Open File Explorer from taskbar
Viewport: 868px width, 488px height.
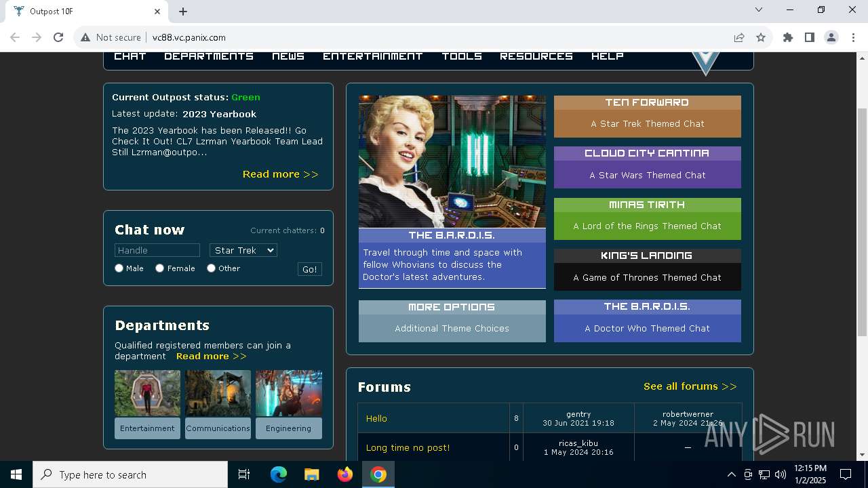pyautogui.click(x=312, y=474)
